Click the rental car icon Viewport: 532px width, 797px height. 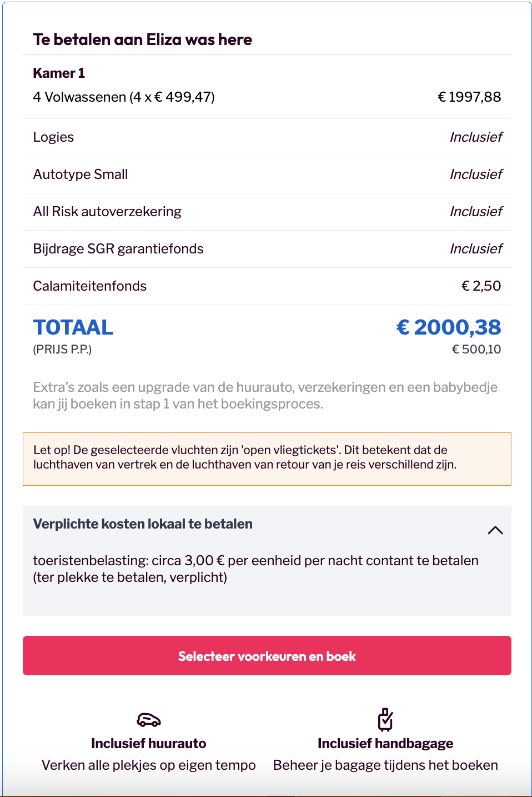(x=149, y=720)
